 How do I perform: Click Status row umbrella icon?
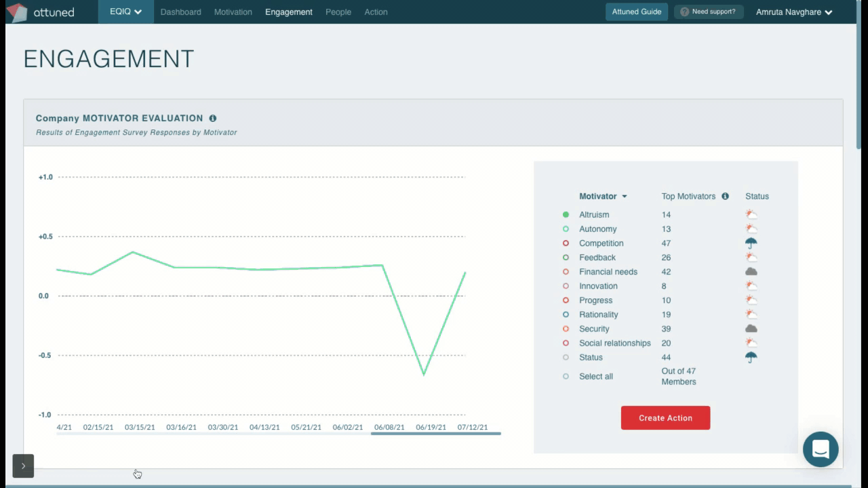pyautogui.click(x=751, y=357)
